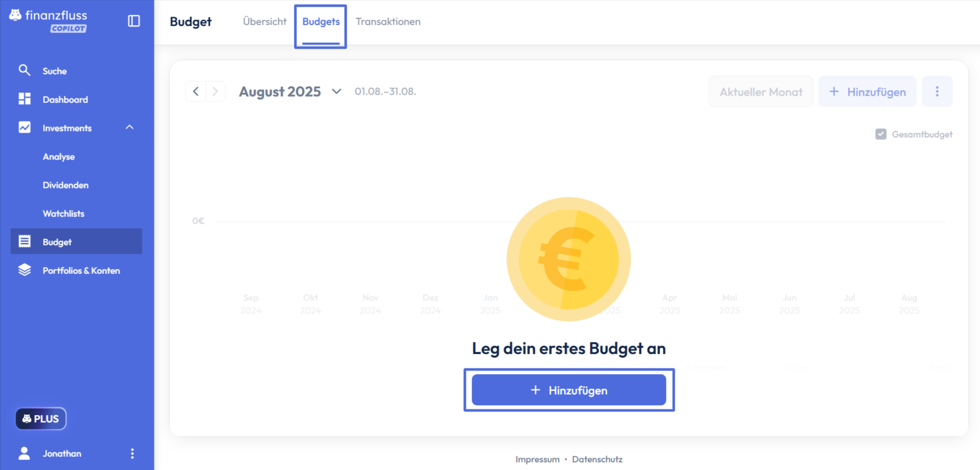Open the August 2025 month dropdown

336,92
